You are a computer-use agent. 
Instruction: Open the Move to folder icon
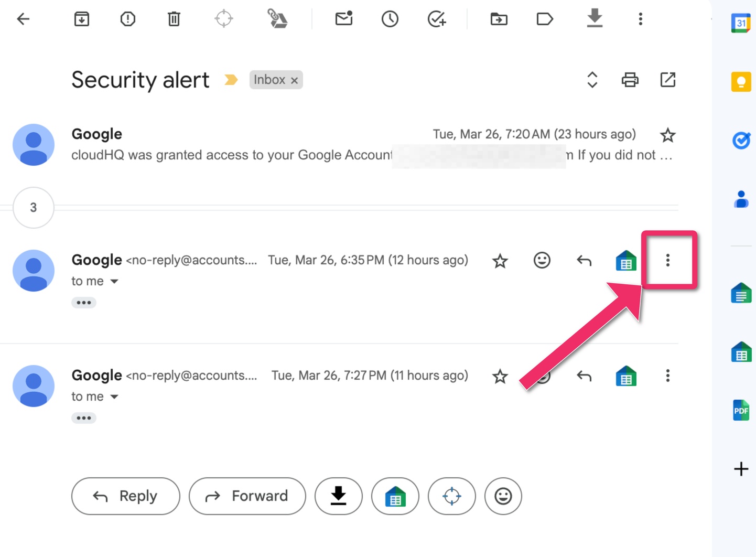coord(499,19)
